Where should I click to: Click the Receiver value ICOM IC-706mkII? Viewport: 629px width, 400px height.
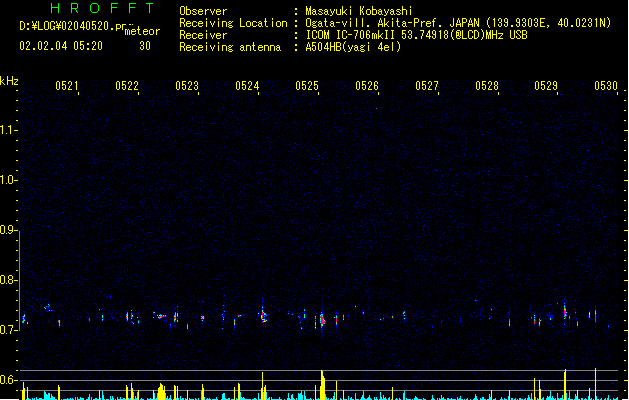(351, 35)
